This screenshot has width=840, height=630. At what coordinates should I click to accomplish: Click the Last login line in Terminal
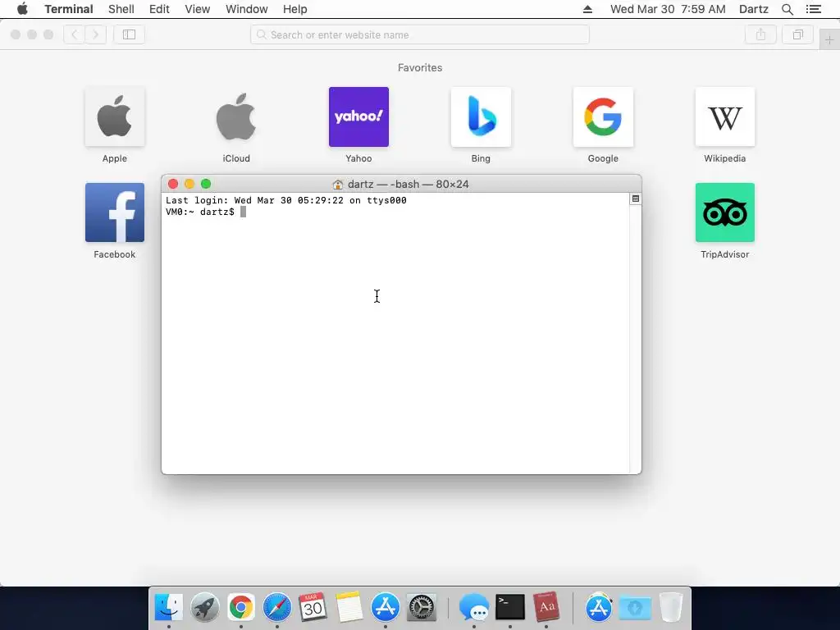point(286,200)
